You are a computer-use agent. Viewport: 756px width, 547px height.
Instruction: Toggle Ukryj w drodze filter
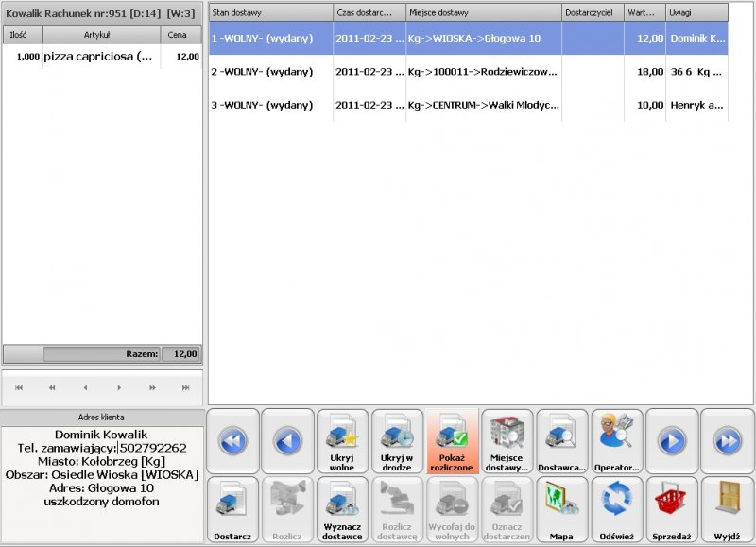[397, 441]
